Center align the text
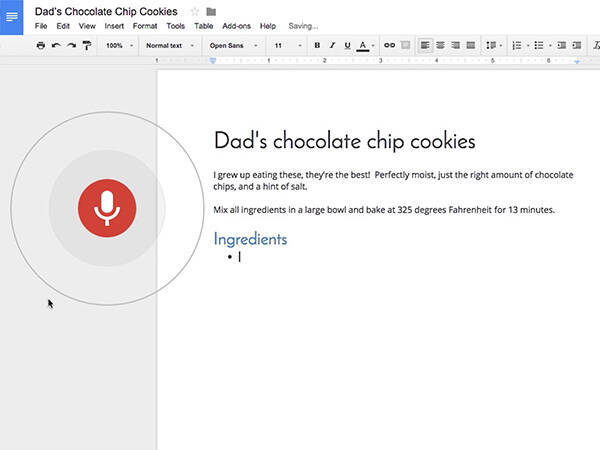 [441, 45]
